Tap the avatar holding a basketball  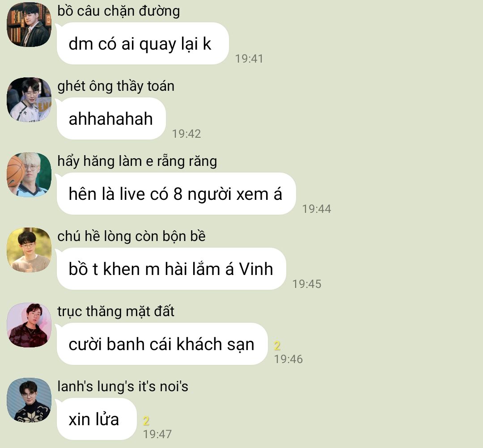point(29,174)
